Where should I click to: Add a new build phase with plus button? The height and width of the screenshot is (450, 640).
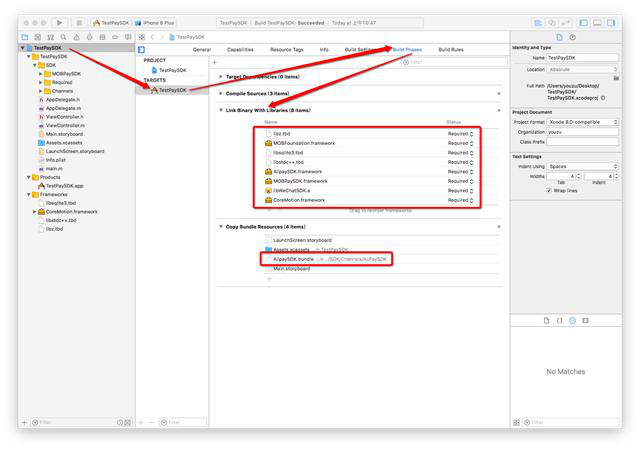[215, 62]
